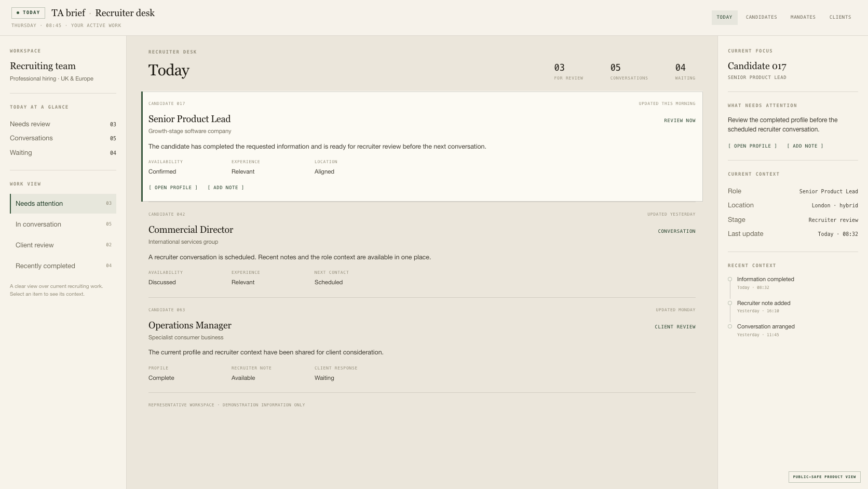The height and width of the screenshot is (489, 868).
Task: Select Needs attention in Work View
Action: (63, 204)
